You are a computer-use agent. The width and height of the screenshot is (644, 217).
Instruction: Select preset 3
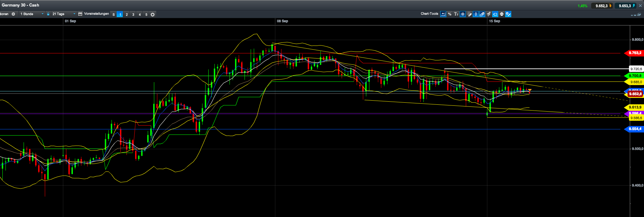click(x=133, y=14)
